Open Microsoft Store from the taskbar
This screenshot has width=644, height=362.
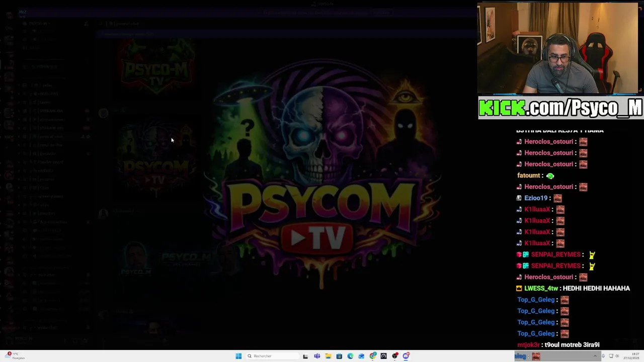[339, 356]
